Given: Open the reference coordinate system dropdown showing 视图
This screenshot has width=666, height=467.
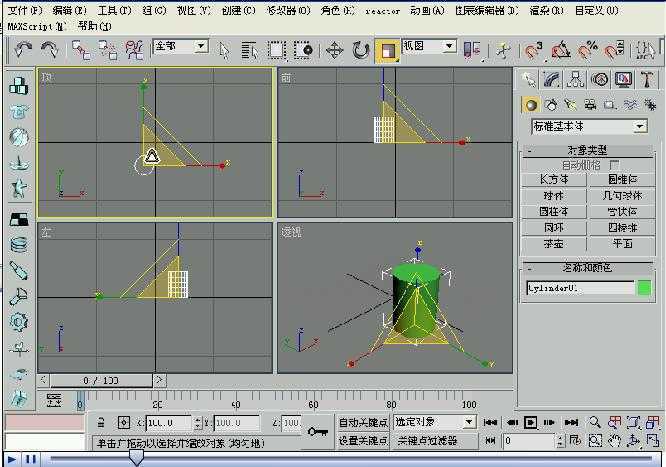Looking at the screenshot, I should pyautogui.click(x=429, y=46).
